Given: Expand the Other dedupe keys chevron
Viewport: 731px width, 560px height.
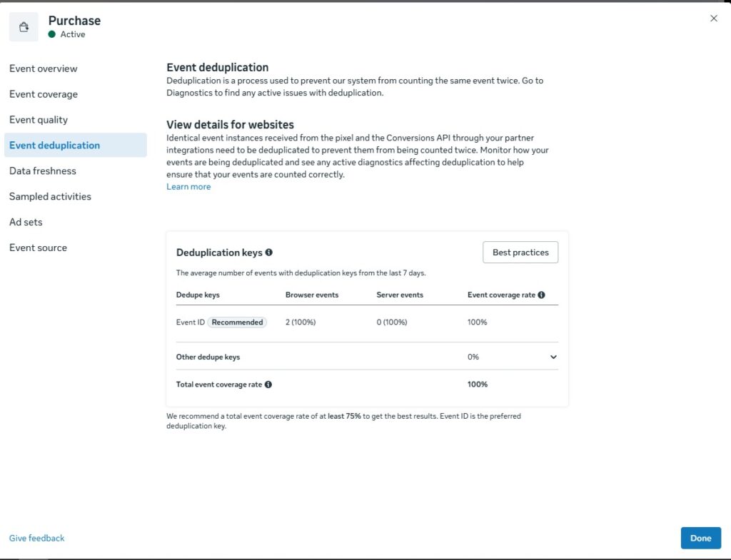Looking at the screenshot, I should coord(553,357).
